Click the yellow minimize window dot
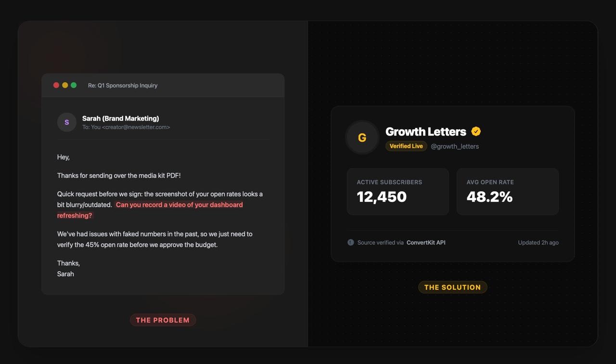The width and height of the screenshot is (616, 364). point(65,85)
